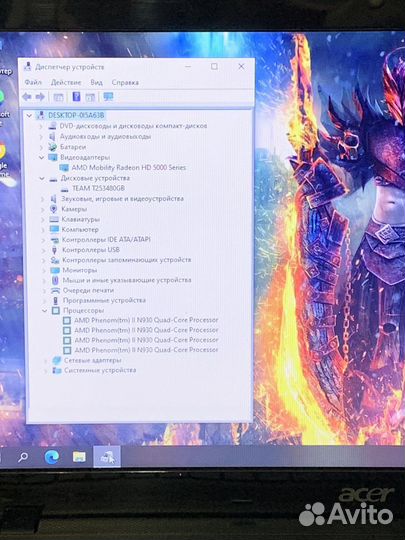The height and width of the screenshot is (540, 405).
Task: Collapse the DESKTOP root node
Action: [29, 115]
